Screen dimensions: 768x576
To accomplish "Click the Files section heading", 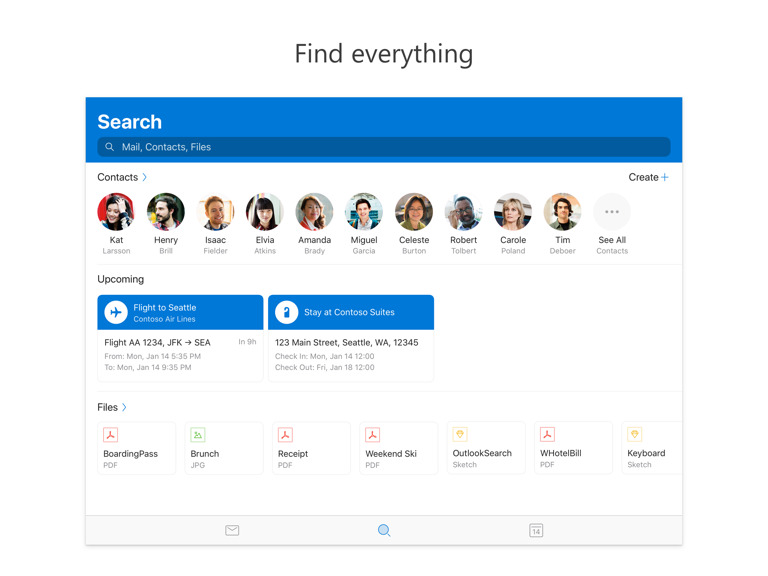I will pos(107,407).
